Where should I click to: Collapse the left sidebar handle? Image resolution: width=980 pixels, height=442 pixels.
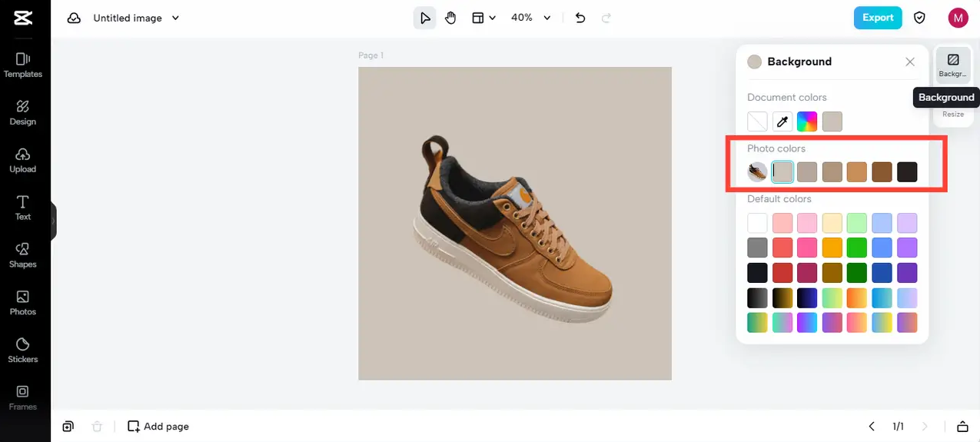(54, 221)
